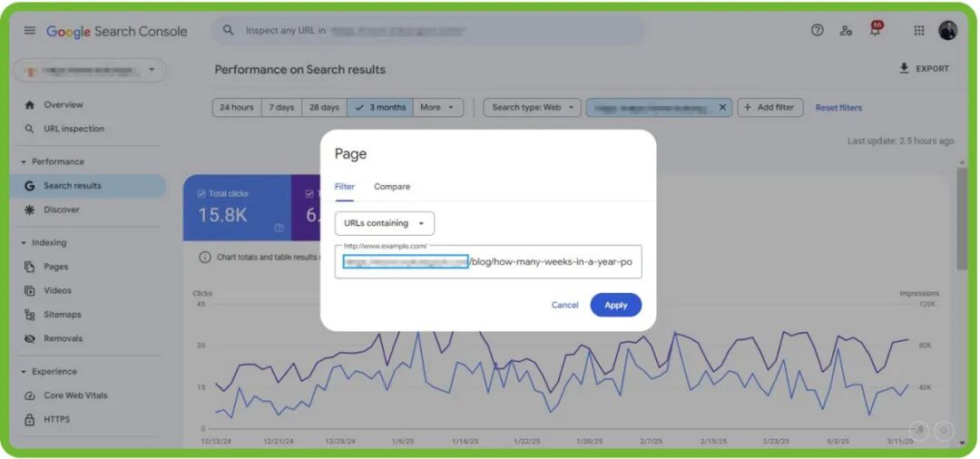Select the 3 months date range

coord(380,107)
